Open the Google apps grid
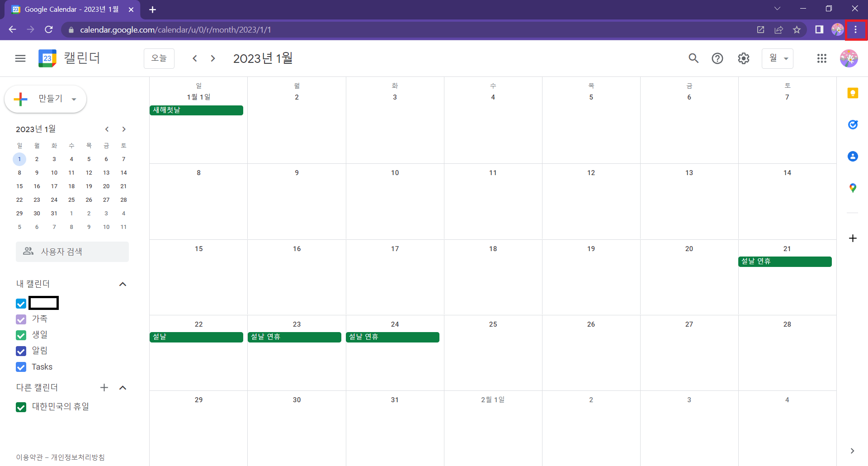Screen dimensions: 868x466 click(822, 58)
